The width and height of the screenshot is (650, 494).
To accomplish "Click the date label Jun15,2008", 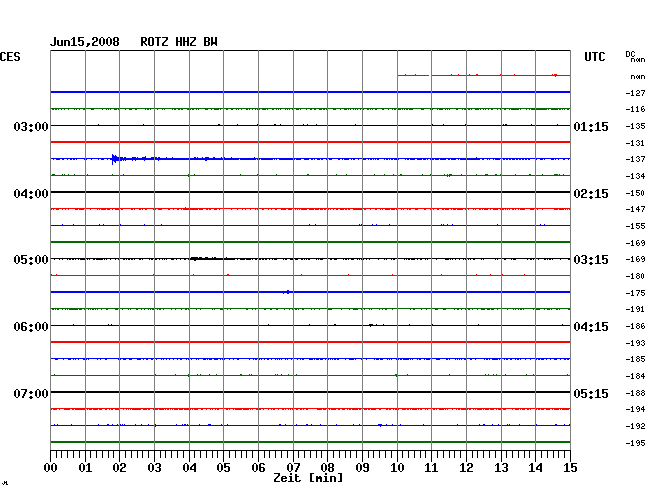I will [x=85, y=42].
